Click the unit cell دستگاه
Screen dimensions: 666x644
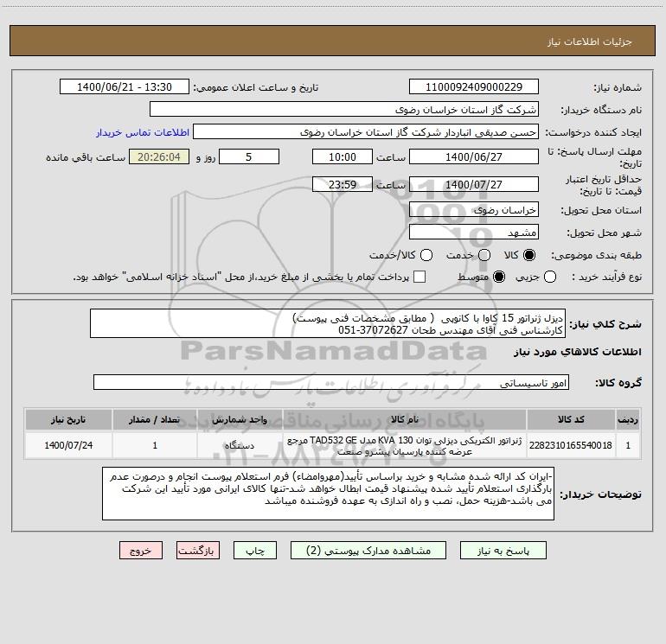coord(240,445)
